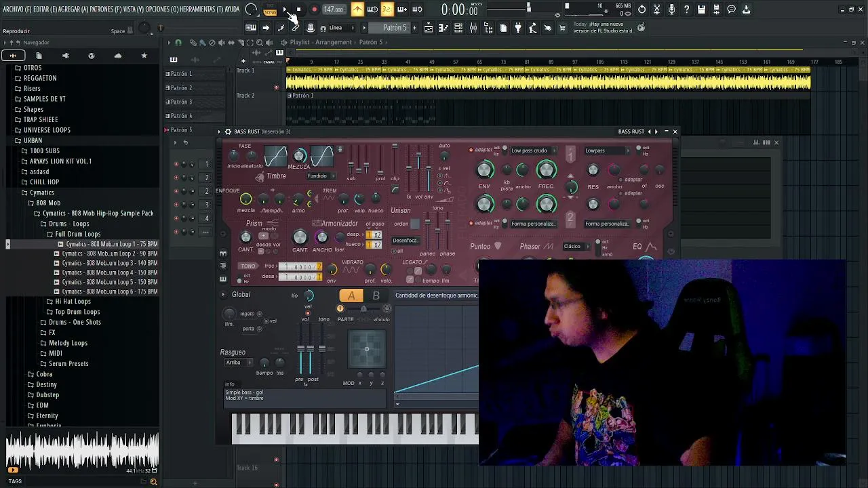Image resolution: width=868 pixels, height=488 pixels.
Task: Open the ARCHIVO menu
Action: tap(16, 9)
